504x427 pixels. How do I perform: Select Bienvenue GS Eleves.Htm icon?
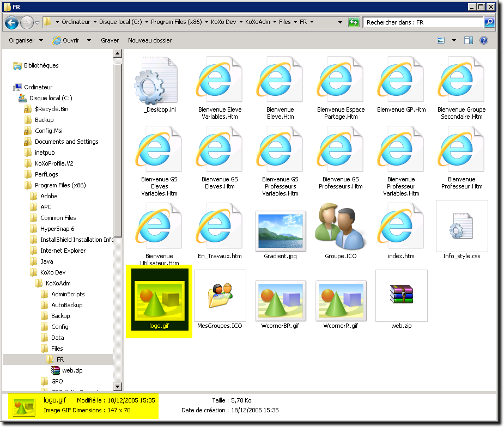point(220,150)
